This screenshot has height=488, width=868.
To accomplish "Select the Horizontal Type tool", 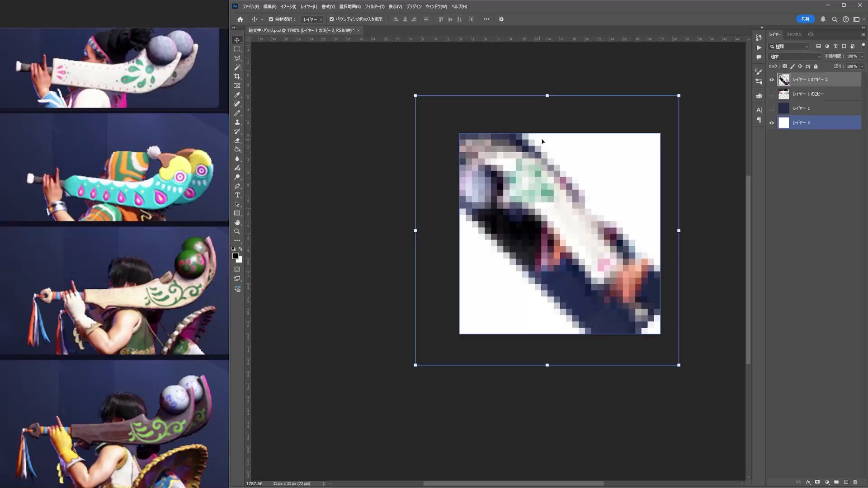I will tap(237, 195).
